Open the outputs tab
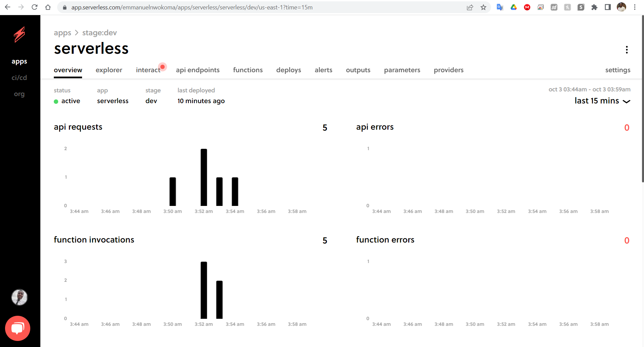Viewport: 644px width, 347px height. pos(358,70)
